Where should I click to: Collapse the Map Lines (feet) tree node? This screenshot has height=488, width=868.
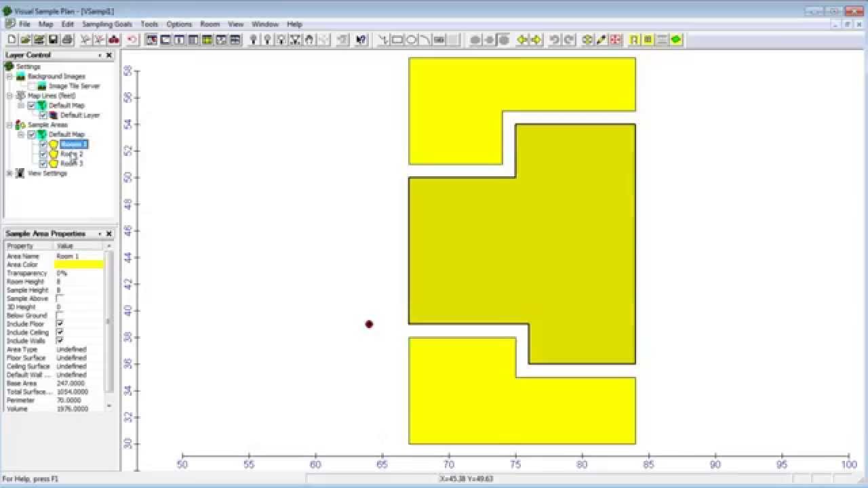coord(9,96)
